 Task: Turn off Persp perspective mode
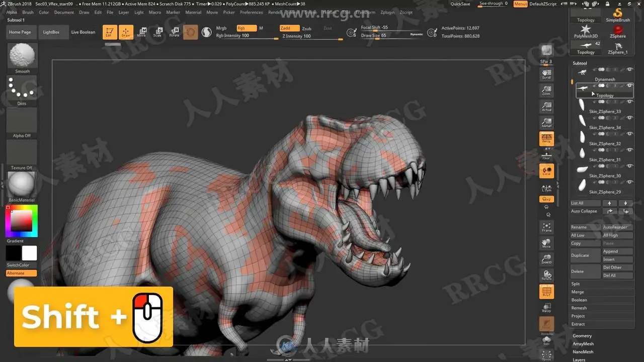point(546,139)
